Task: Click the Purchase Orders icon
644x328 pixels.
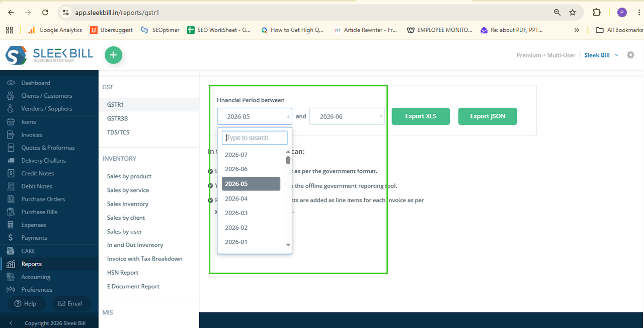Action: pyautogui.click(x=11, y=199)
